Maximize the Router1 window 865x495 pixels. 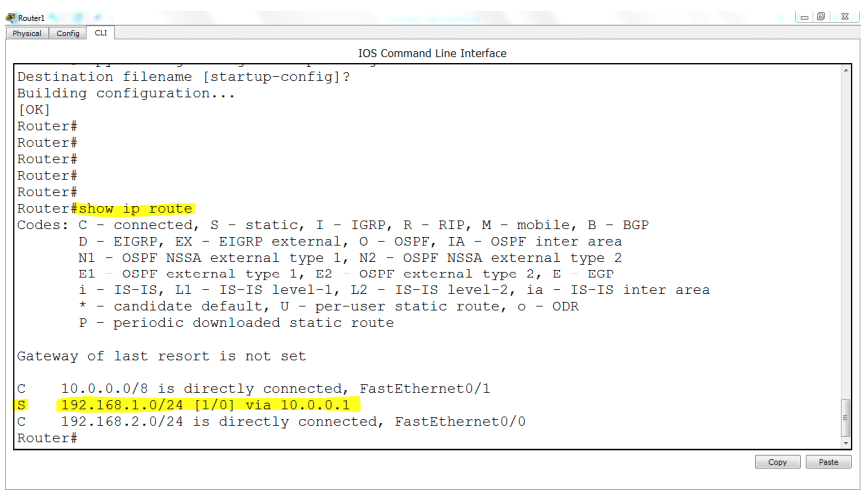(821, 17)
